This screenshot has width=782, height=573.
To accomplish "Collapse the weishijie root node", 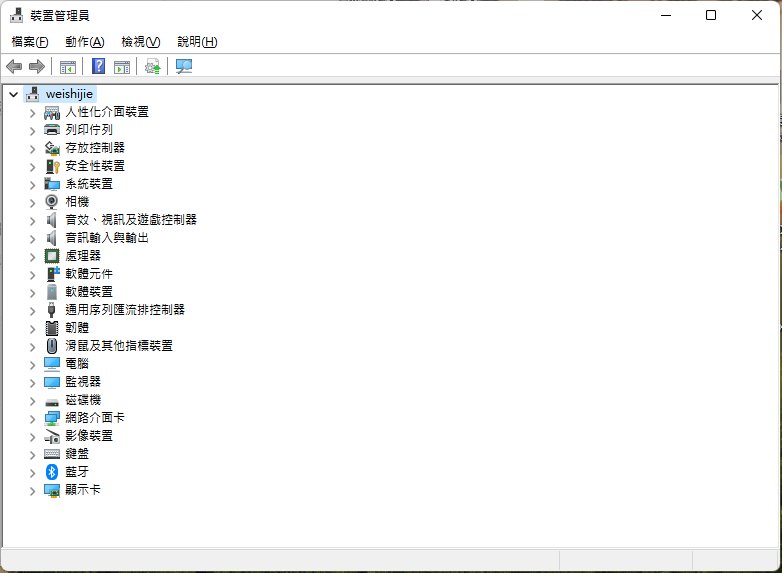I will pyautogui.click(x=13, y=94).
